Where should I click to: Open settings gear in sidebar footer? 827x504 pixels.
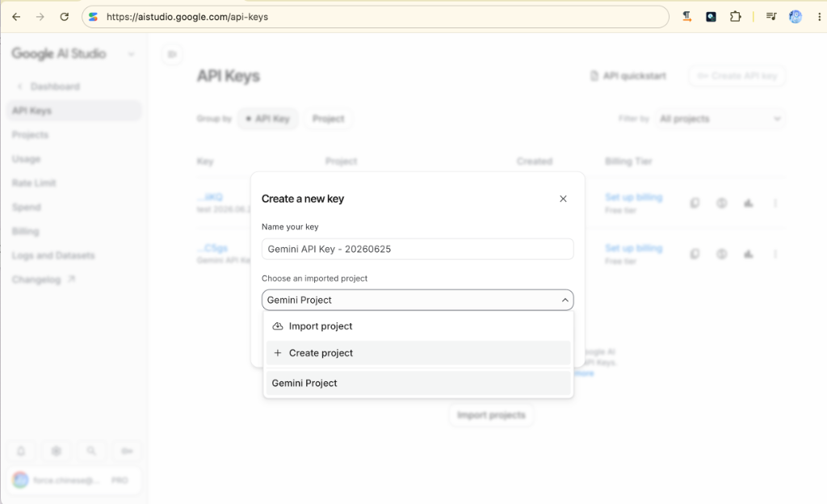click(57, 451)
